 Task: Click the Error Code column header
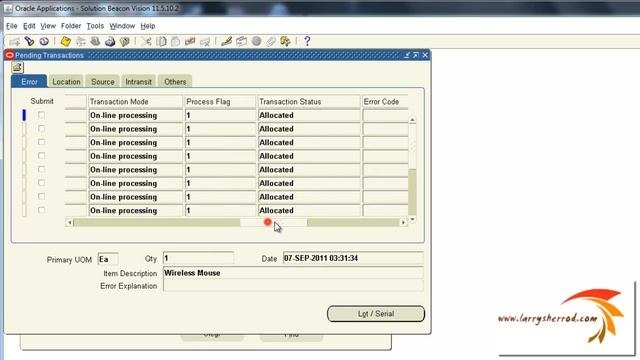385,102
